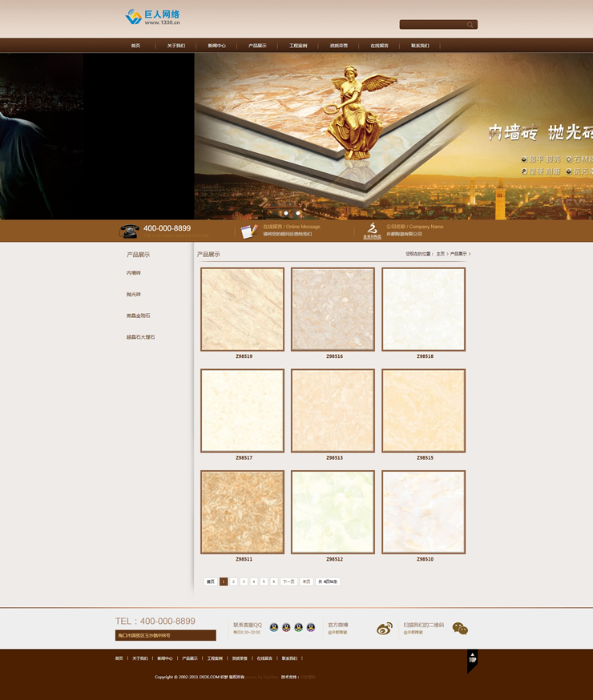Click 关于我们 in the footer navigation

(139, 658)
